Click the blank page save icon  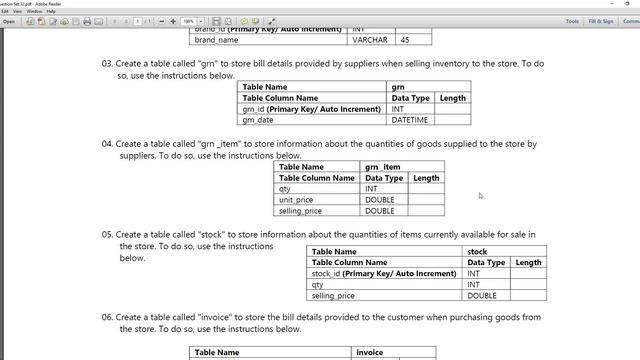pyautogui.click(x=76, y=21)
